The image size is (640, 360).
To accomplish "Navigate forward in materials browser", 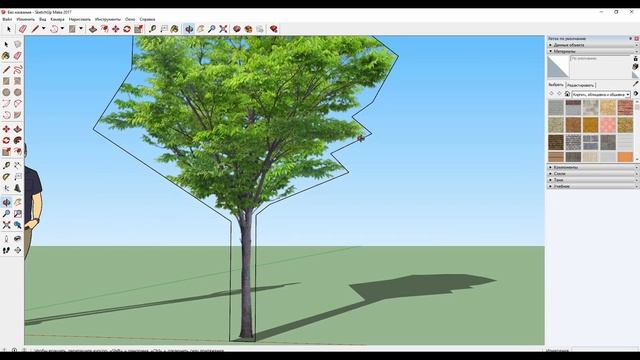I will (559, 94).
